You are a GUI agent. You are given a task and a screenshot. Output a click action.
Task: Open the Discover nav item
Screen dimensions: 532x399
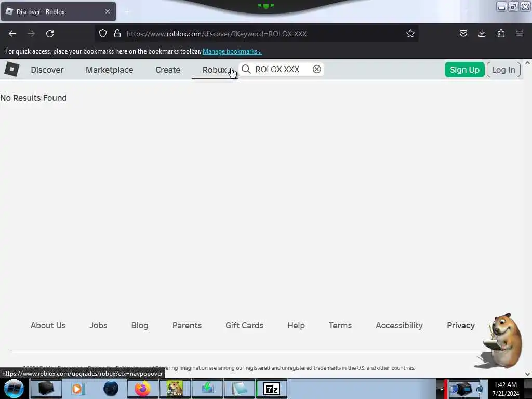click(x=47, y=70)
